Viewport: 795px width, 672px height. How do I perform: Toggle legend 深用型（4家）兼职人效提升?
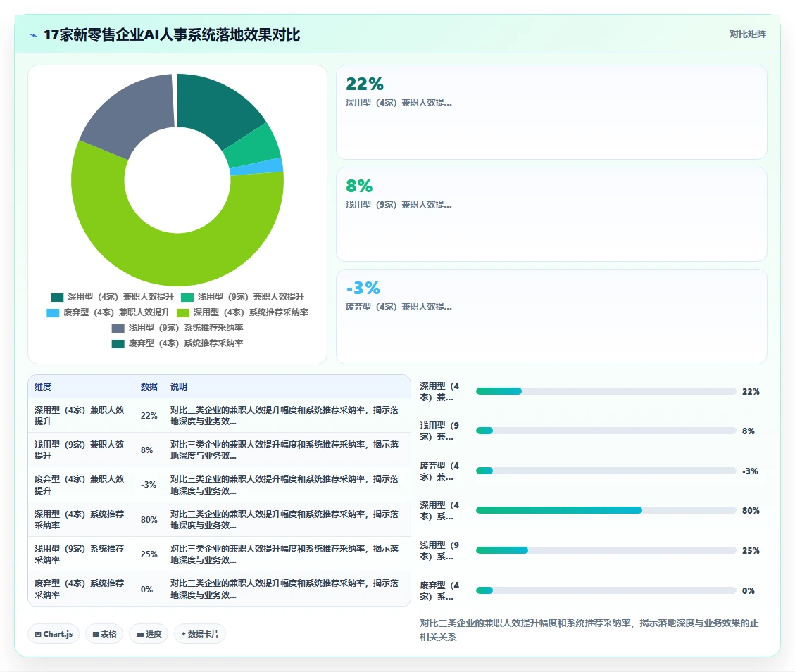[112, 297]
